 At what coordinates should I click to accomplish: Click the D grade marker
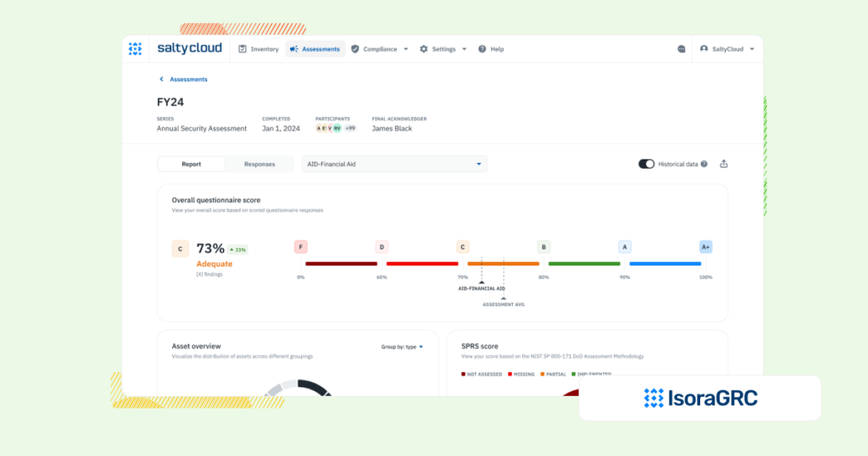coord(381,247)
